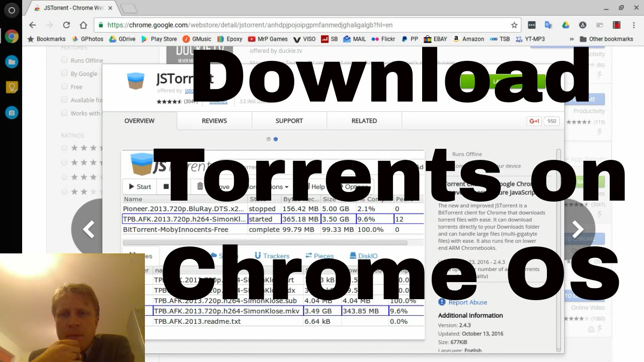The image size is (644, 362).
Task: Close the JSTorrent browser tab
Action: (110, 8)
